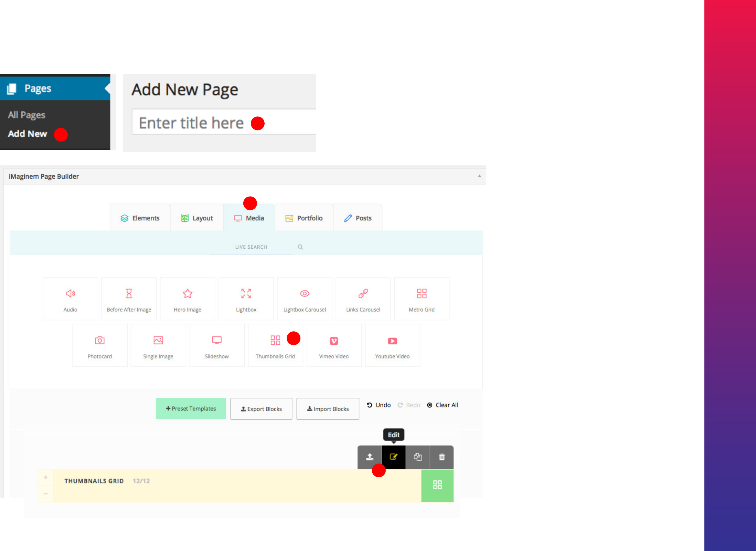Duplicate the block with the copy icon
756x551 pixels.
418,457
